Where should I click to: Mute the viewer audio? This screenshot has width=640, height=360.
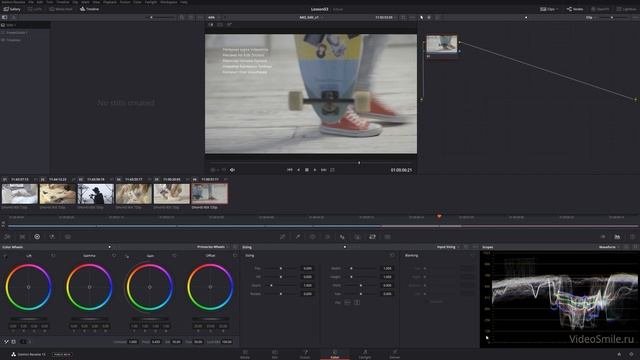click(232, 170)
